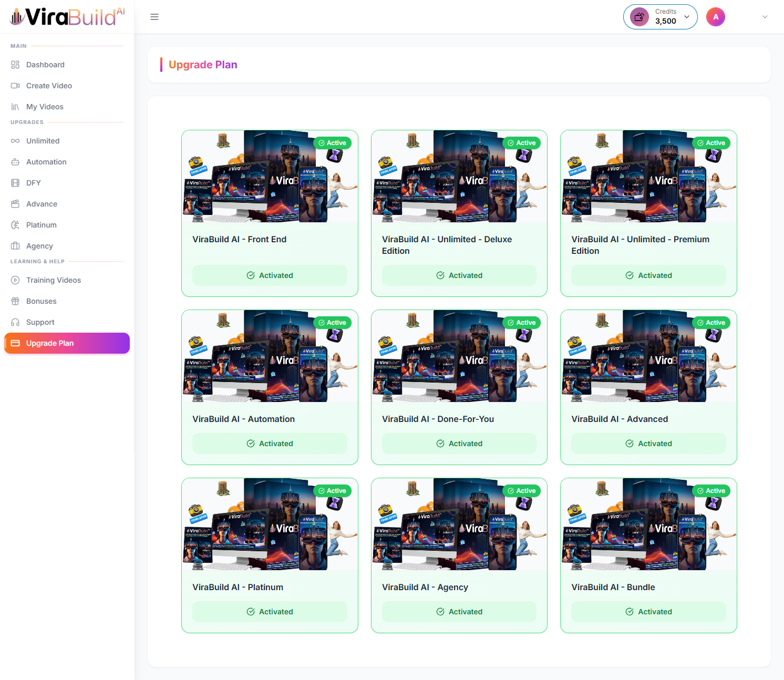Click Activated button under Bundle plan
The width and height of the screenshot is (784, 680).
(x=648, y=612)
